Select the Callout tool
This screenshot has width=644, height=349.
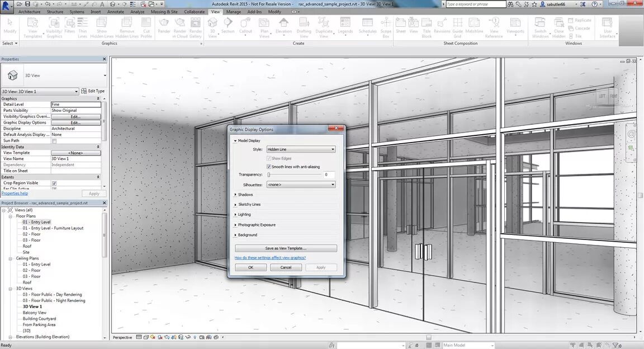coord(245,27)
